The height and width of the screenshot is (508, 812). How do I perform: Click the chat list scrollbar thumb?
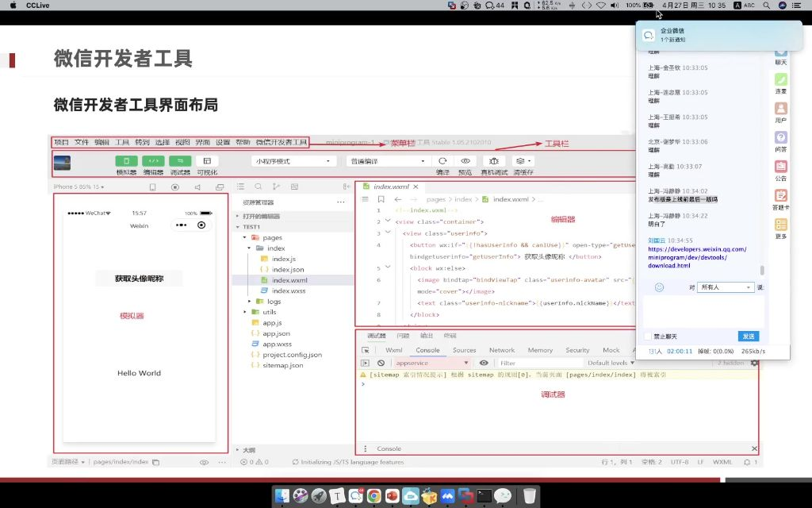click(x=762, y=270)
